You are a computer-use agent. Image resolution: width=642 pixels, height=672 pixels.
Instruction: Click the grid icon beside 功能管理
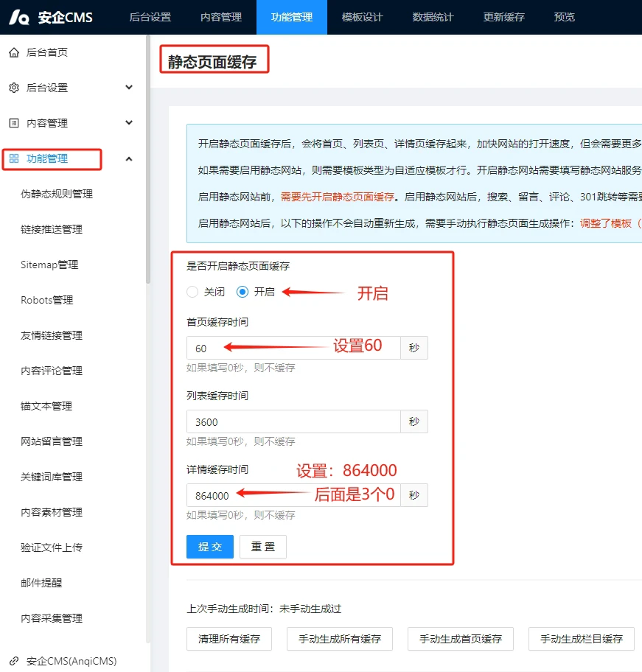click(x=14, y=158)
